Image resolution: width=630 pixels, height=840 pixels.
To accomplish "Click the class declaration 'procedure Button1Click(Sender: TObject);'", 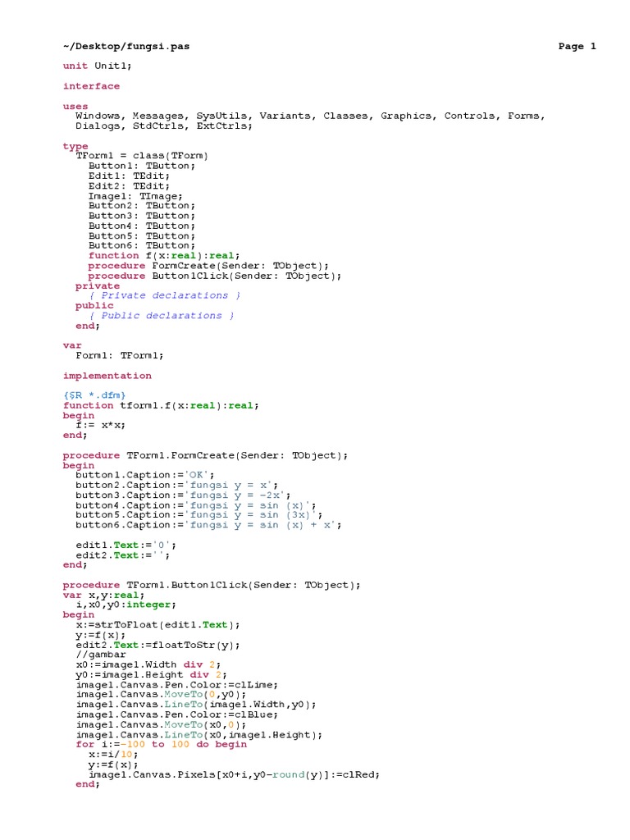I will pyautogui.click(x=215, y=276).
